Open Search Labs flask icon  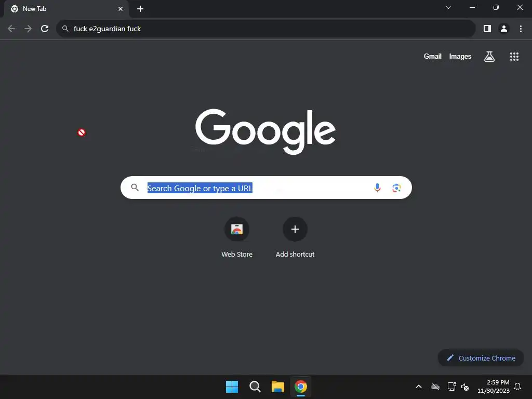[489, 57]
